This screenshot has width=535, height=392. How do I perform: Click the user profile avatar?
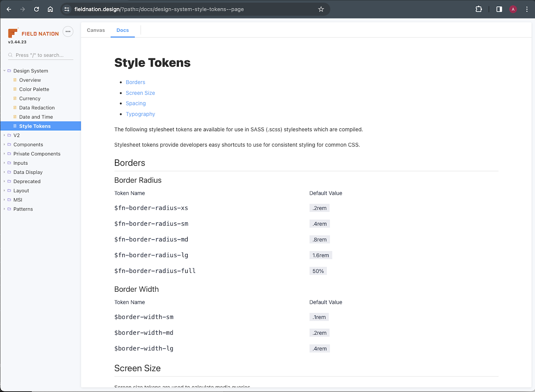(513, 9)
